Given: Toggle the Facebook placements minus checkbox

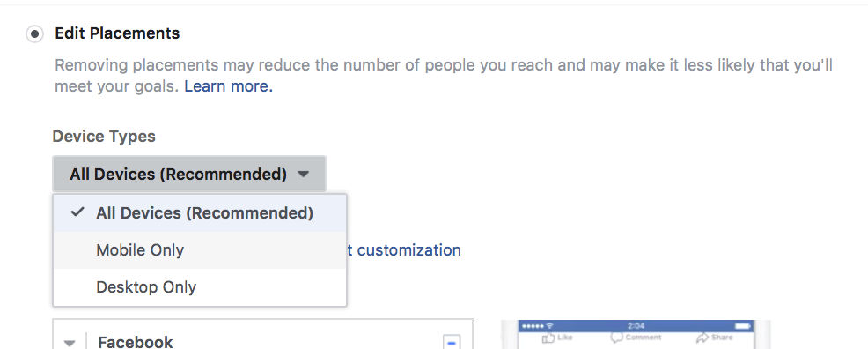Looking at the screenshot, I should point(452,342).
